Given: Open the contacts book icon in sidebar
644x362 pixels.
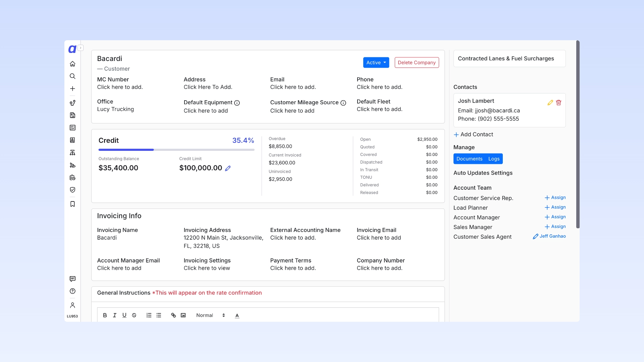Looking at the screenshot, I should pyautogui.click(x=72, y=140).
